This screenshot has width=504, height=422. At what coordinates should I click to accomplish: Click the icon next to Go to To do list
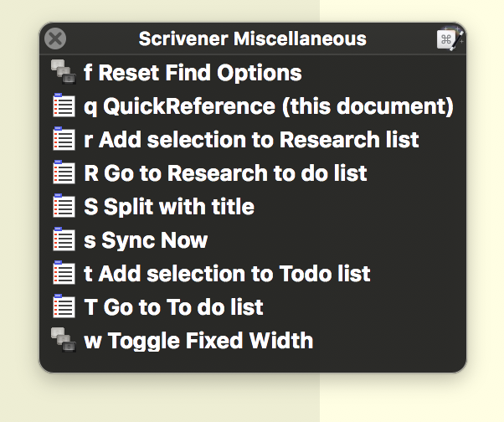pos(64,306)
